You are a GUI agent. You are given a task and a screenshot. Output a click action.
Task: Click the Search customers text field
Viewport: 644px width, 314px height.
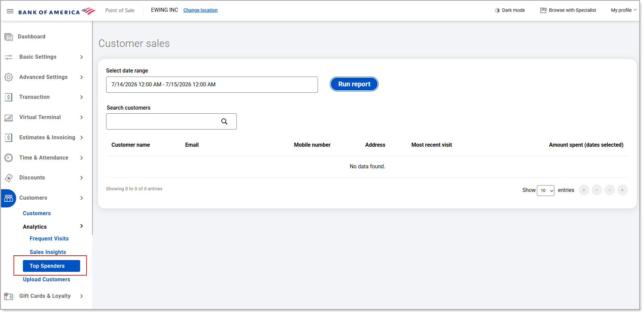(171, 121)
